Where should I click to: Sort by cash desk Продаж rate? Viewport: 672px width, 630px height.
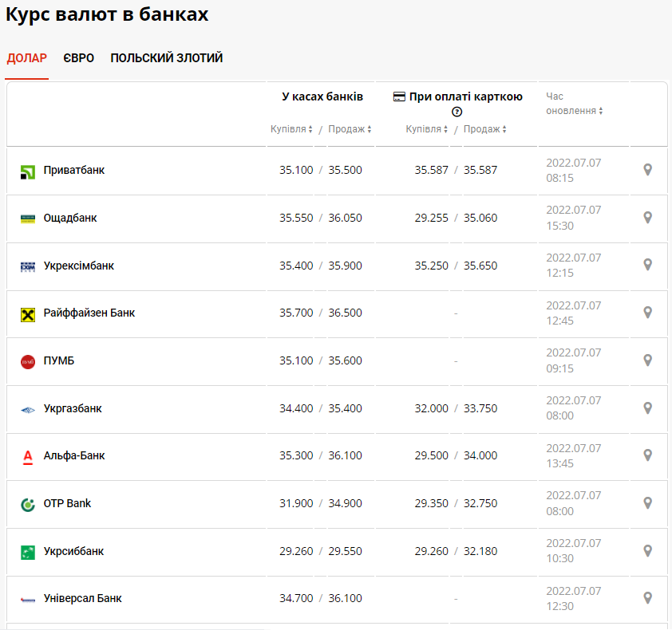[x=350, y=129]
